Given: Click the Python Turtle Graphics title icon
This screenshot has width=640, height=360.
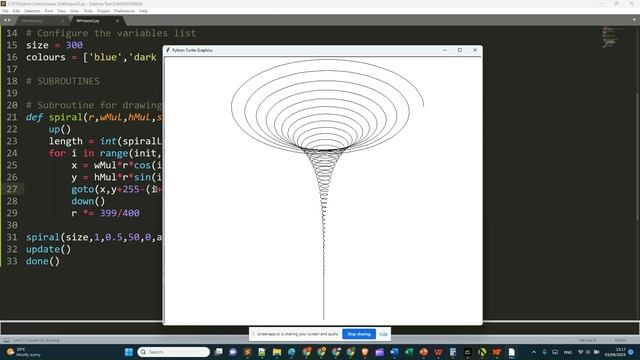Looking at the screenshot, I should pos(168,50).
